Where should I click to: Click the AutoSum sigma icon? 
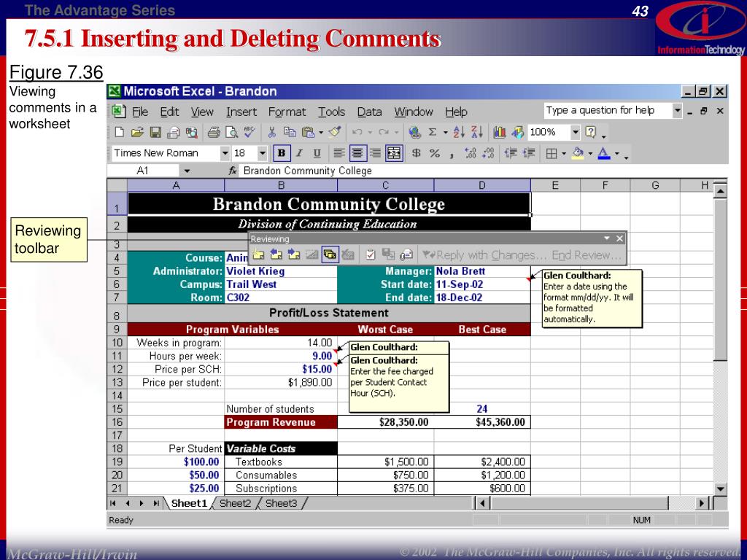click(x=432, y=133)
